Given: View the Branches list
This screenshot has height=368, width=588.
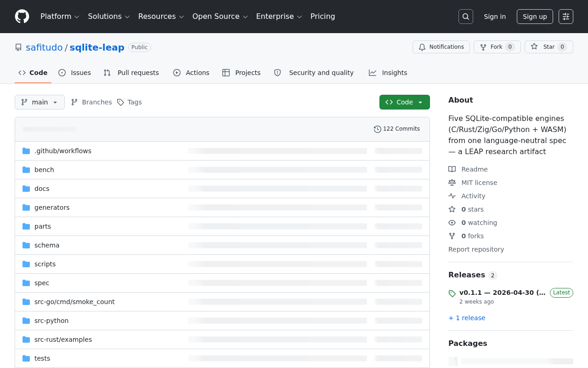Looking at the screenshot, I should (91, 102).
